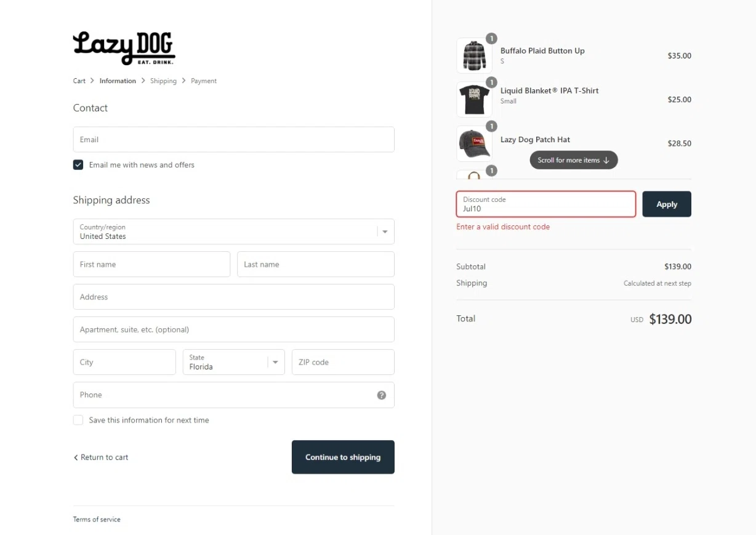Check Save this information for next time
The width and height of the screenshot is (756, 535).
click(78, 420)
